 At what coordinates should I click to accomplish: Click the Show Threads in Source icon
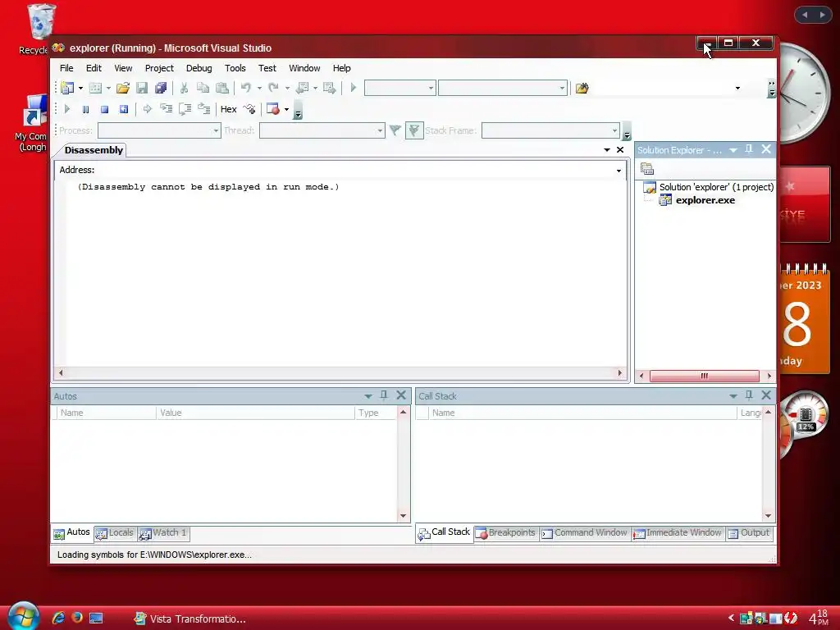click(x=249, y=109)
